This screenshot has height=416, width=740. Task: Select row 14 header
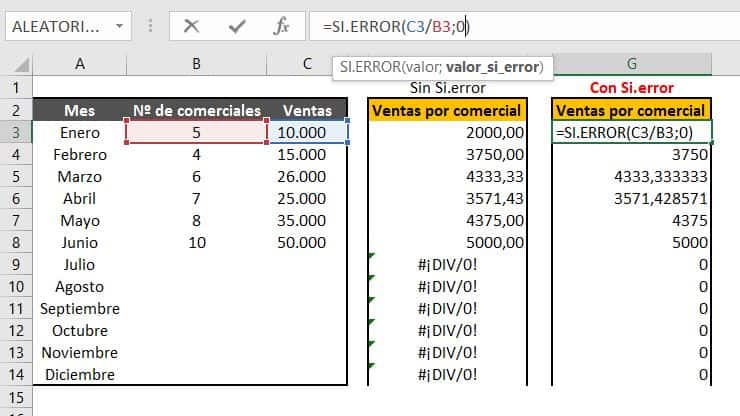click(16, 374)
